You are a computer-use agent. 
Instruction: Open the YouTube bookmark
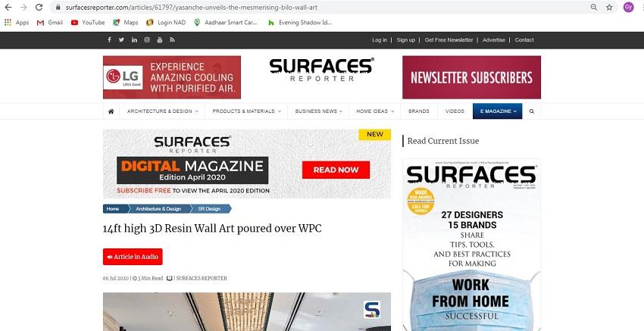tap(88, 23)
